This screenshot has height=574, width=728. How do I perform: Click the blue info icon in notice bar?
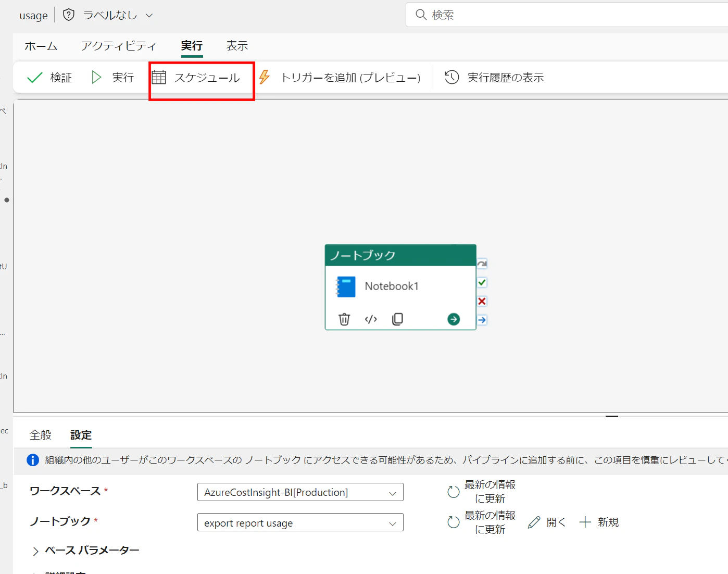(33, 460)
